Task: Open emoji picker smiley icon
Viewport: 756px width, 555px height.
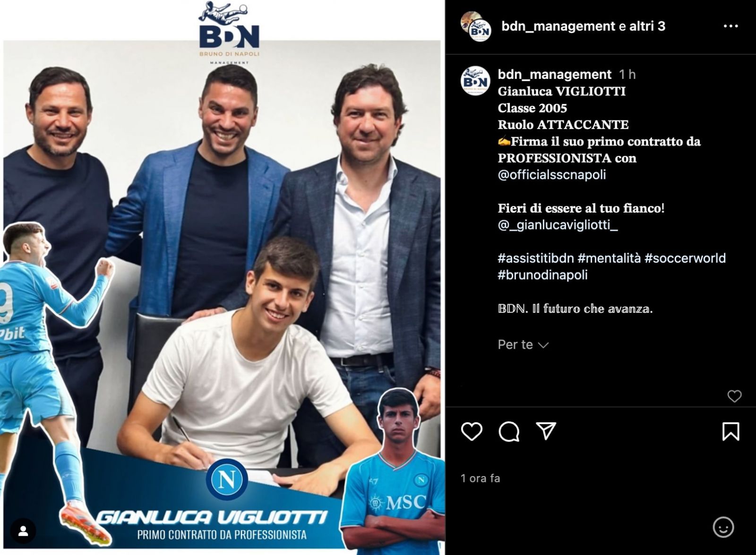Action: tap(723, 527)
